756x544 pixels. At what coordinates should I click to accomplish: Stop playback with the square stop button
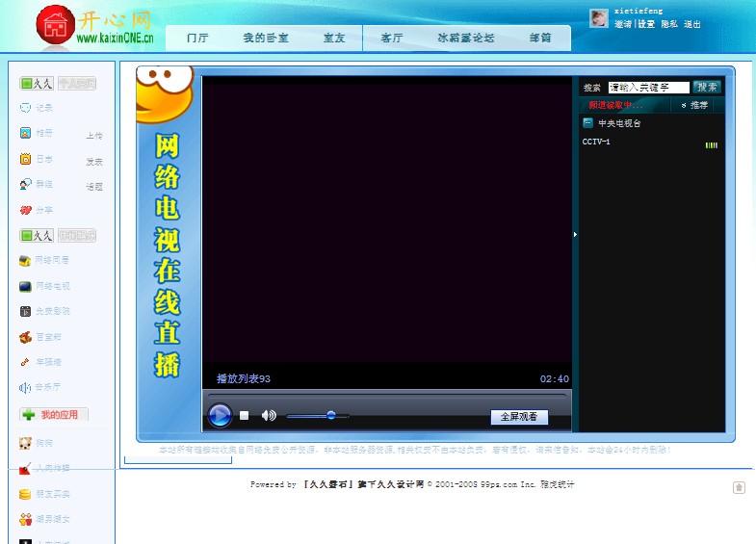[x=244, y=415]
